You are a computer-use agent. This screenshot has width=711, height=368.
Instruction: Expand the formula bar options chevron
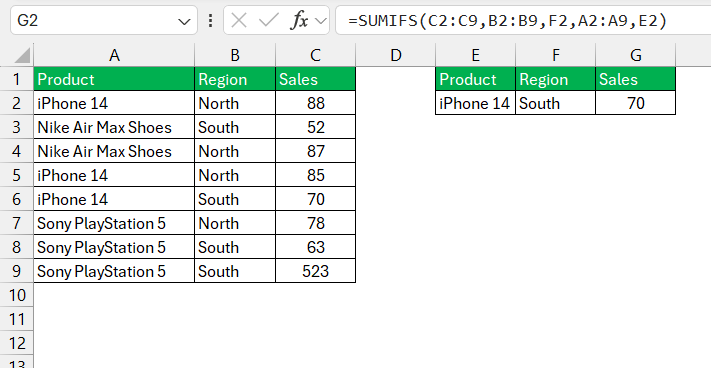(321, 21)
